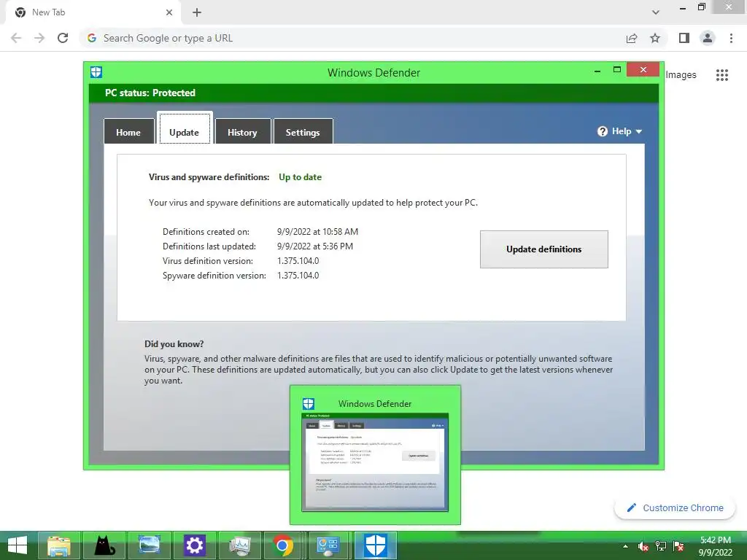Click the Chrome forward arrow

(x=39, y=38)
